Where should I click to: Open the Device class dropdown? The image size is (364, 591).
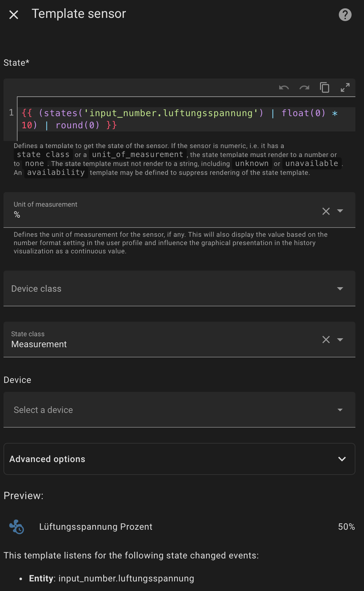(x=179, y=288)
